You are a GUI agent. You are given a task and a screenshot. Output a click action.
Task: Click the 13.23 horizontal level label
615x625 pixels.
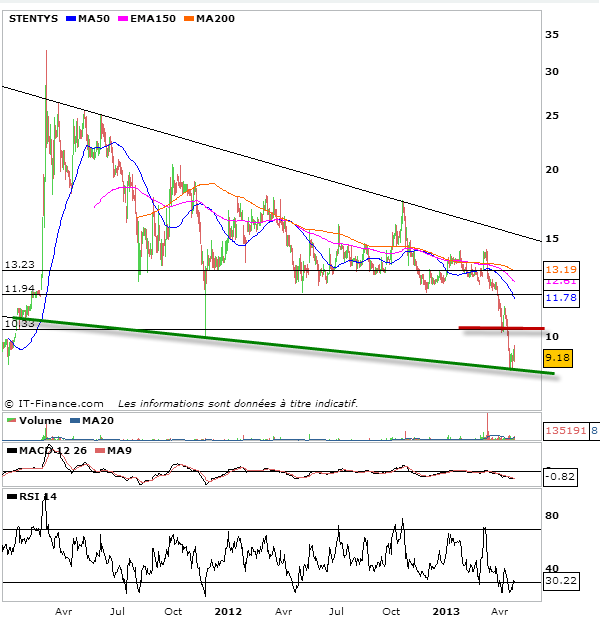point(19,265)
